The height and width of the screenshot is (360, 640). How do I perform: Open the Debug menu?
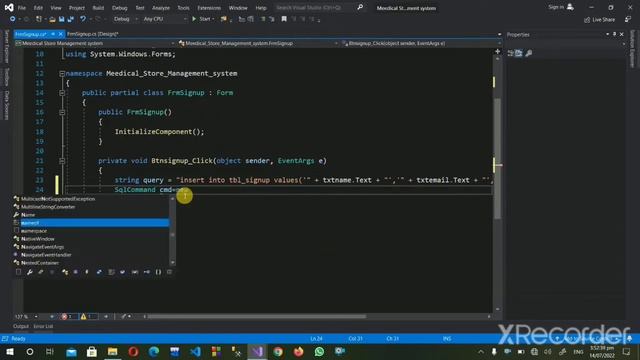click(120, 8)
